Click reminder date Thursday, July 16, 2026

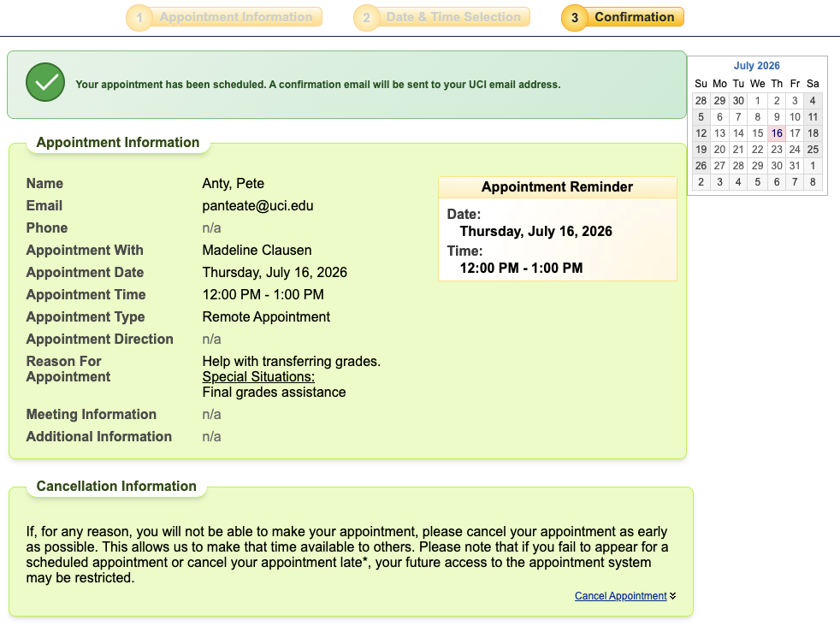pyautogui.click(x=535, y=232)
